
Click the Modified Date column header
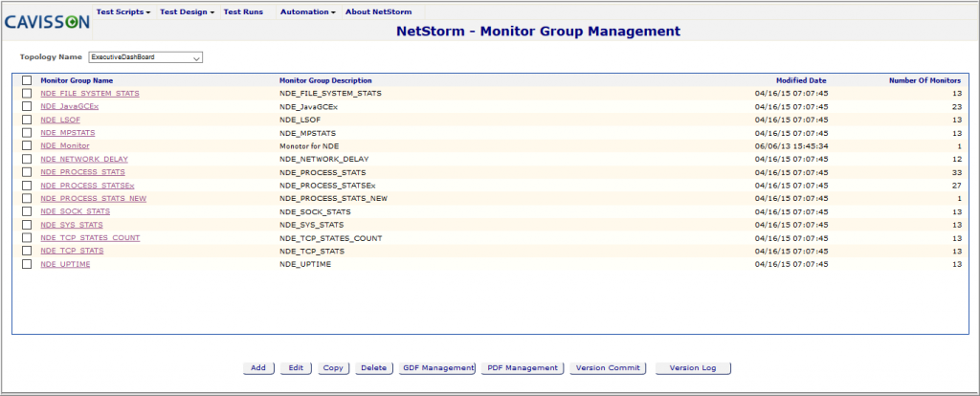tap(801, 80)
